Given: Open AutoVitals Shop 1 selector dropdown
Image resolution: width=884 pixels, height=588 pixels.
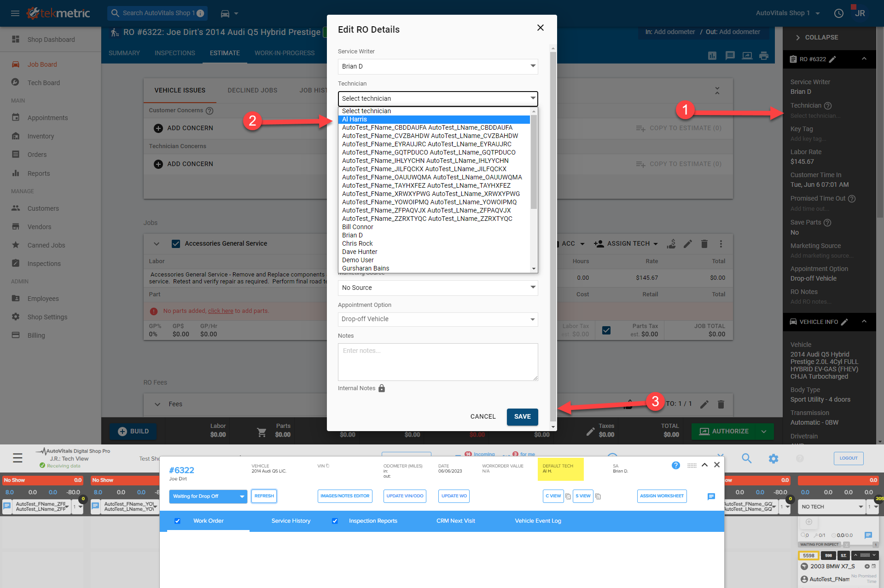Looking at the screenshot, I should pyautogui.click(x=788, y=13).
